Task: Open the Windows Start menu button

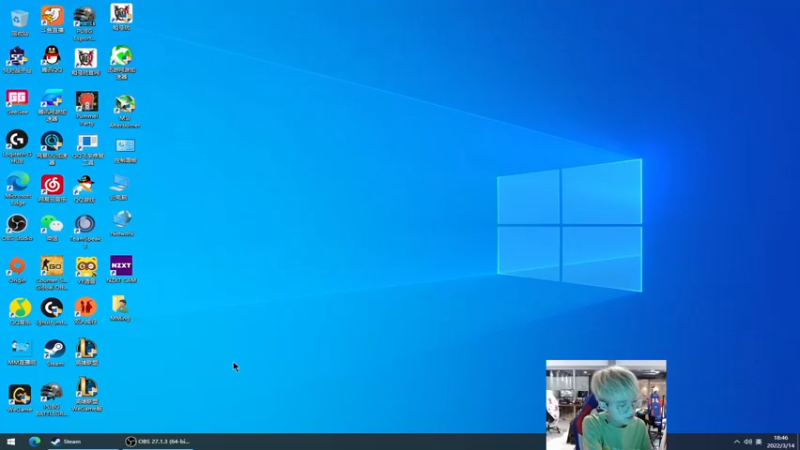Action: 11,441
